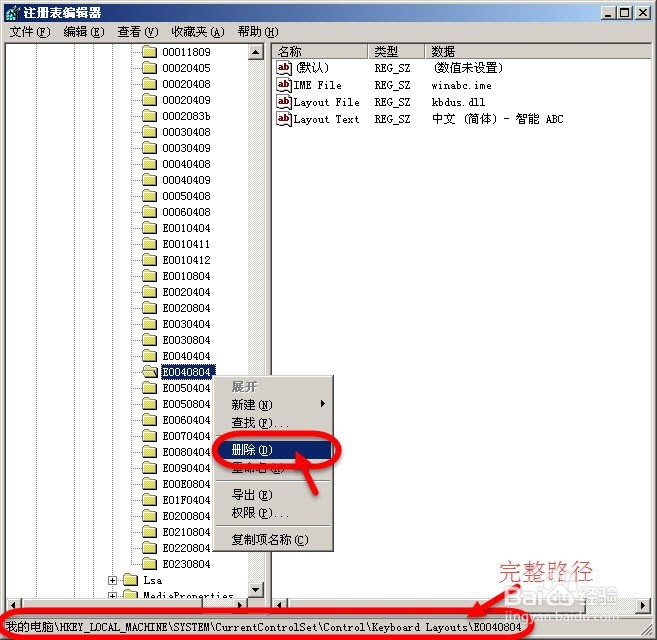Screen dimensions: 657x640
Task: Click the value pane scroll right arrow
Action: point(642,605)
